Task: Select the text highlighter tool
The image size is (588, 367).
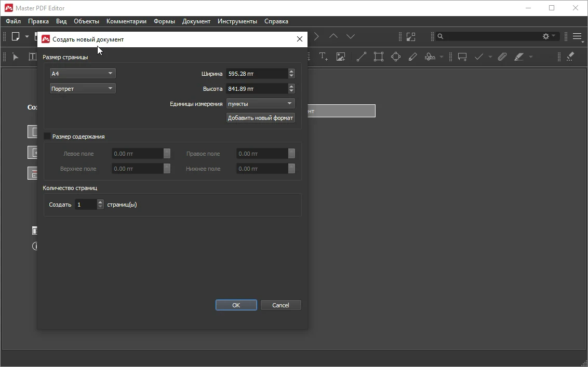Action: [x=519, y=57]
